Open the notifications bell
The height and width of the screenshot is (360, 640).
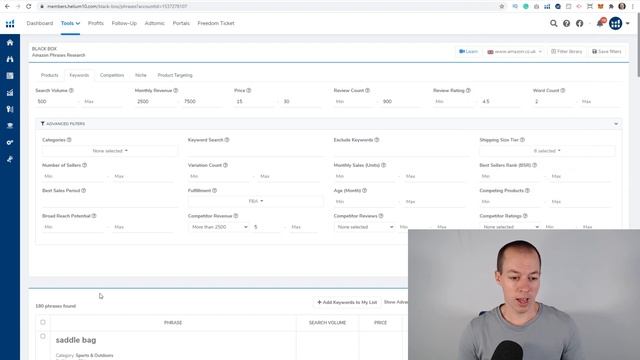(x=600, y=23)
